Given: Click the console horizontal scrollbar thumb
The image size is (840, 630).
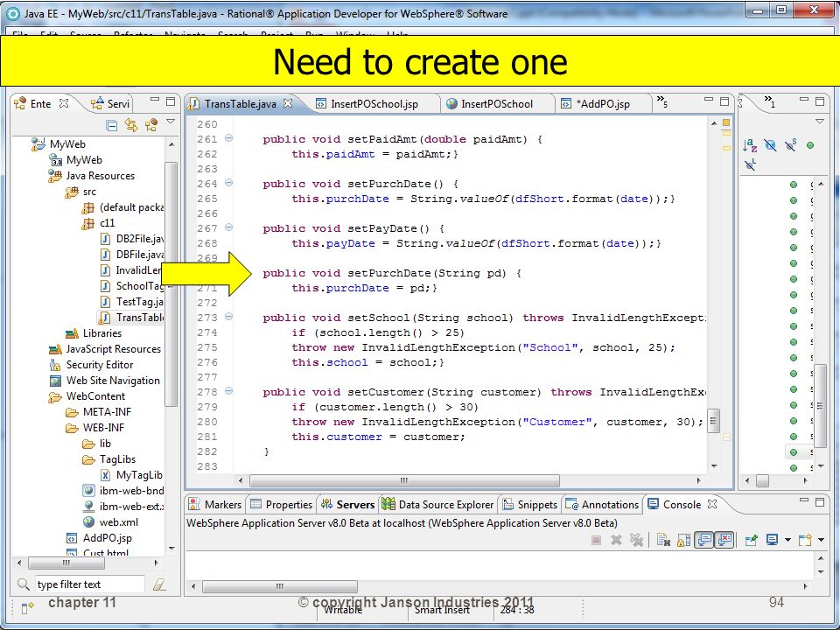Looking at the screenshot, I should coord(280,586).
